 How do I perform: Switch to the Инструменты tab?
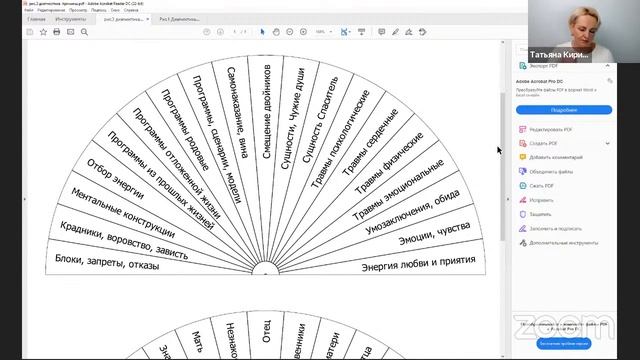tap(71, 19)
